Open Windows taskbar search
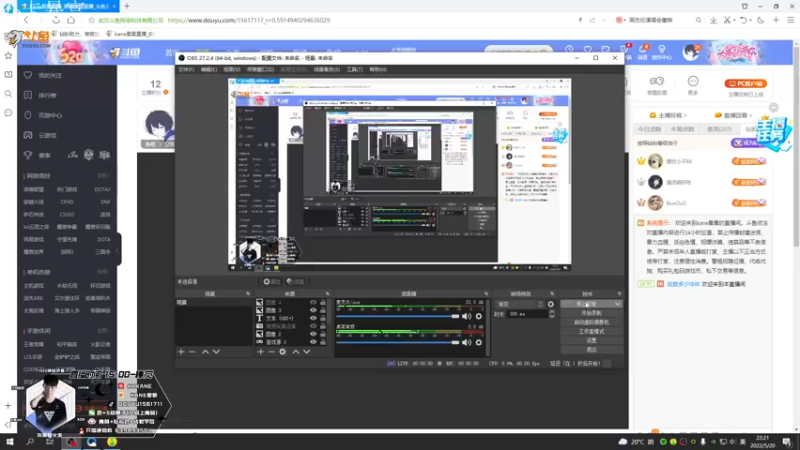This screenshot has height=450, width=800. point(30,441)
